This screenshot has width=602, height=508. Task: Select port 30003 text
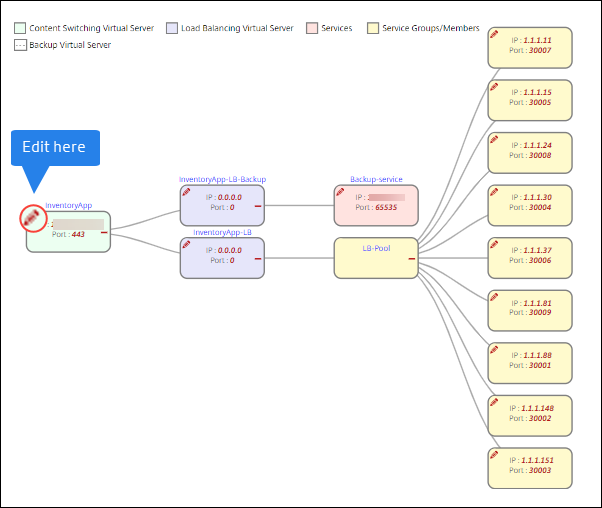(x=540, y=470)
